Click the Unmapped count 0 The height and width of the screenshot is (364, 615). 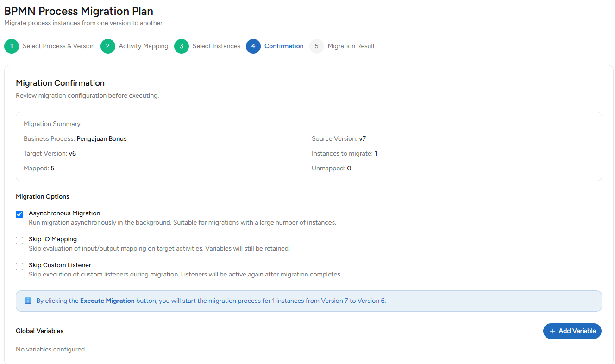point(349,168)
